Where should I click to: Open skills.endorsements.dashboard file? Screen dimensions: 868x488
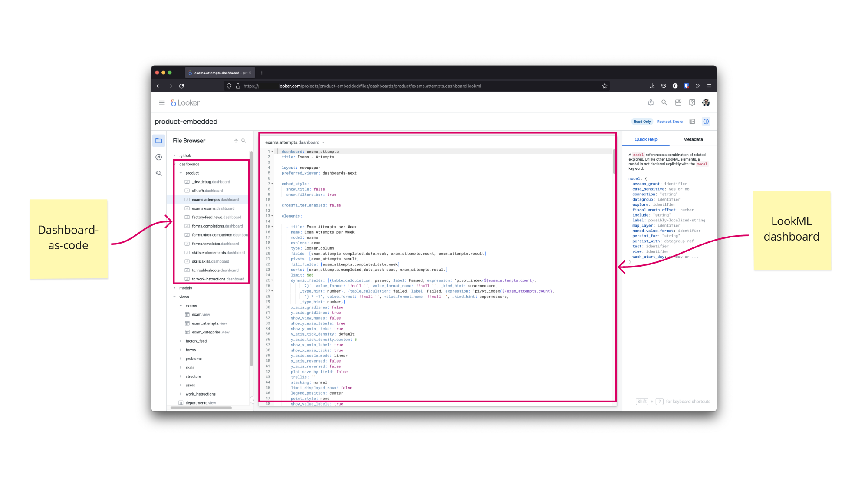(x=218, y=253)
